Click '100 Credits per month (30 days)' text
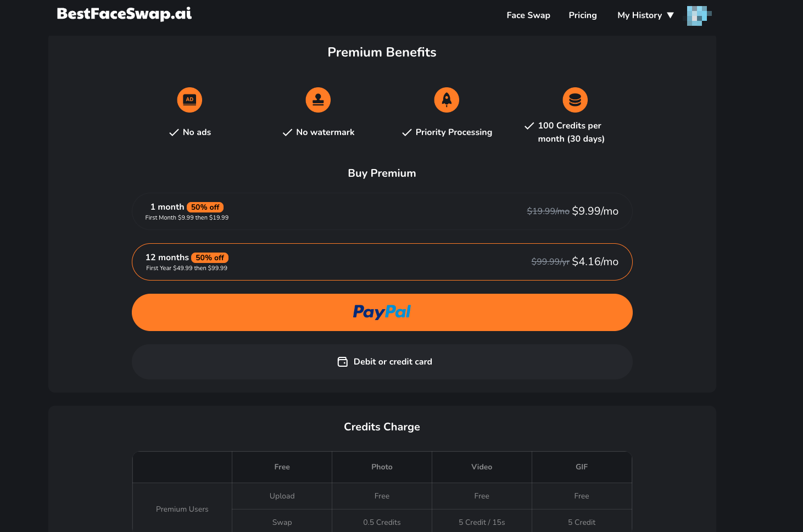 (x=571, y=132)
